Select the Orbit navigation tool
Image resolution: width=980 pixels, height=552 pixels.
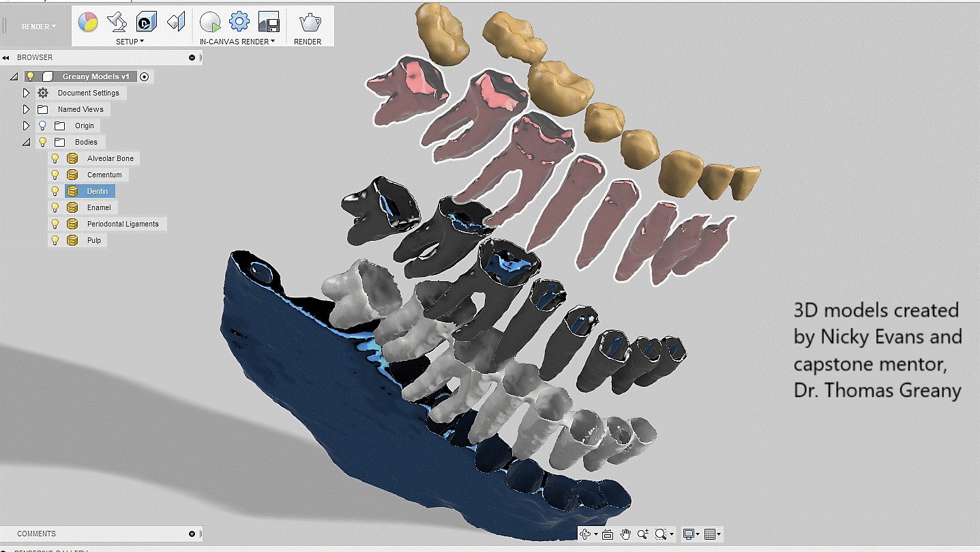585,534
